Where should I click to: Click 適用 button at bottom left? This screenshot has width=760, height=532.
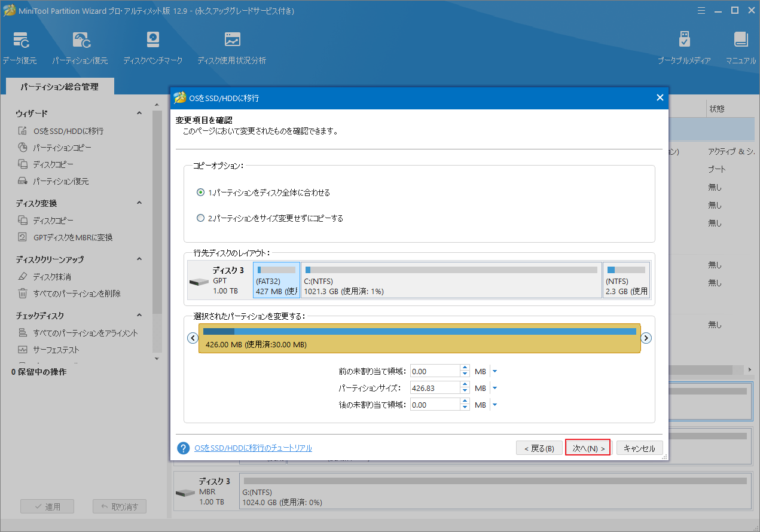47,506
